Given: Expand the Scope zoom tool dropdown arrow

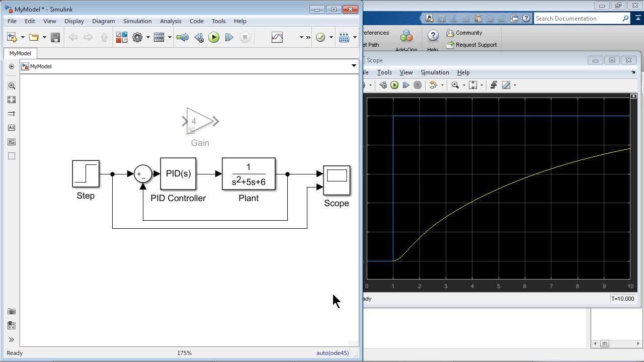Looking at the screenshot, I should [x=464, y=85].
